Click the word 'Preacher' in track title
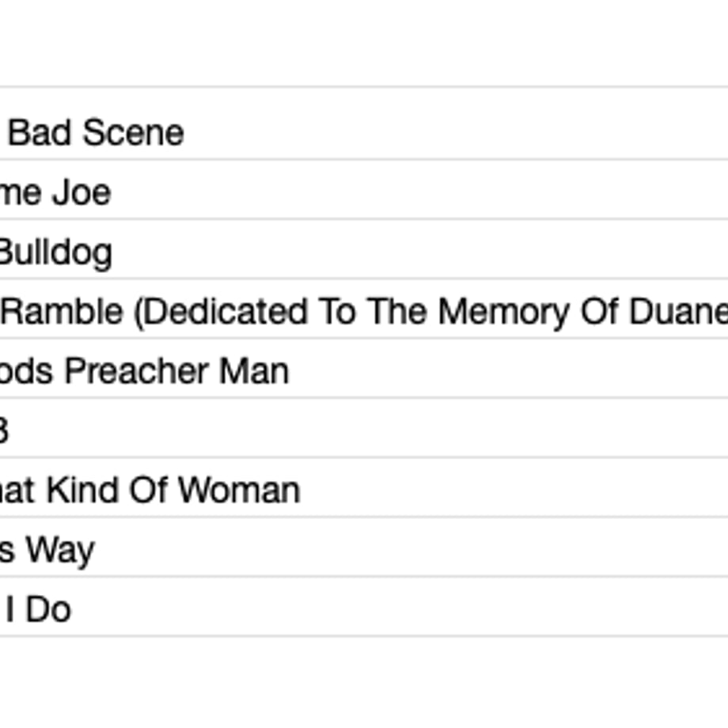Viewport: 728px width, 728px height. coord(137,371)
